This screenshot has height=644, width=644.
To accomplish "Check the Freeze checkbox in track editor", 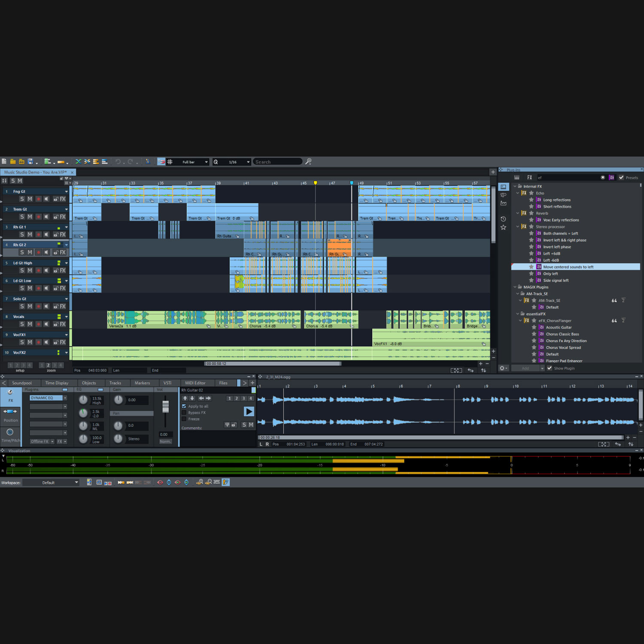I will click(184, 419).
